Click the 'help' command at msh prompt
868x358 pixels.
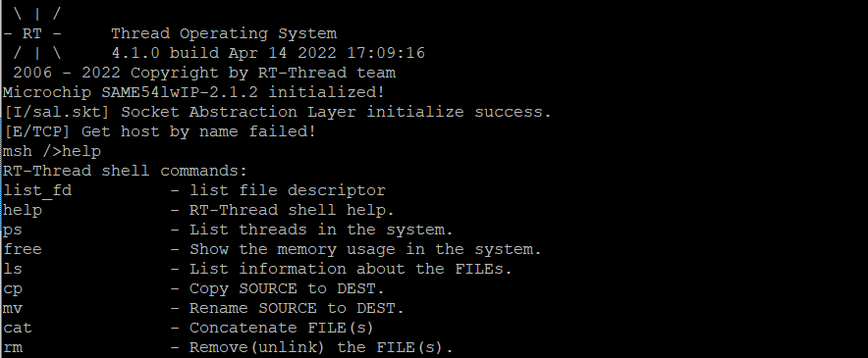tap(81, 151)
